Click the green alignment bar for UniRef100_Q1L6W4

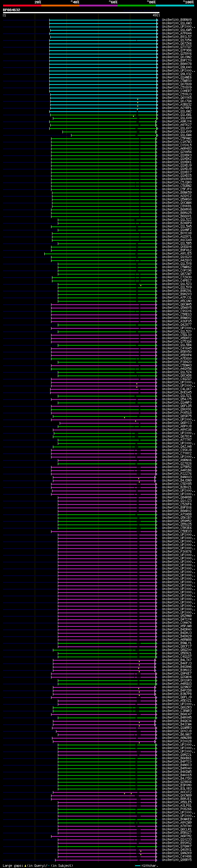[114, 135]
